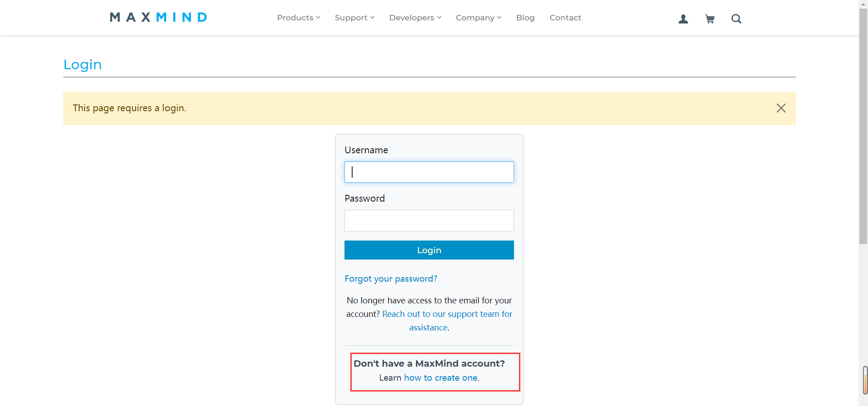Expand the Company menu
Viewport: 868px width, 406px height.
(478, 18)
